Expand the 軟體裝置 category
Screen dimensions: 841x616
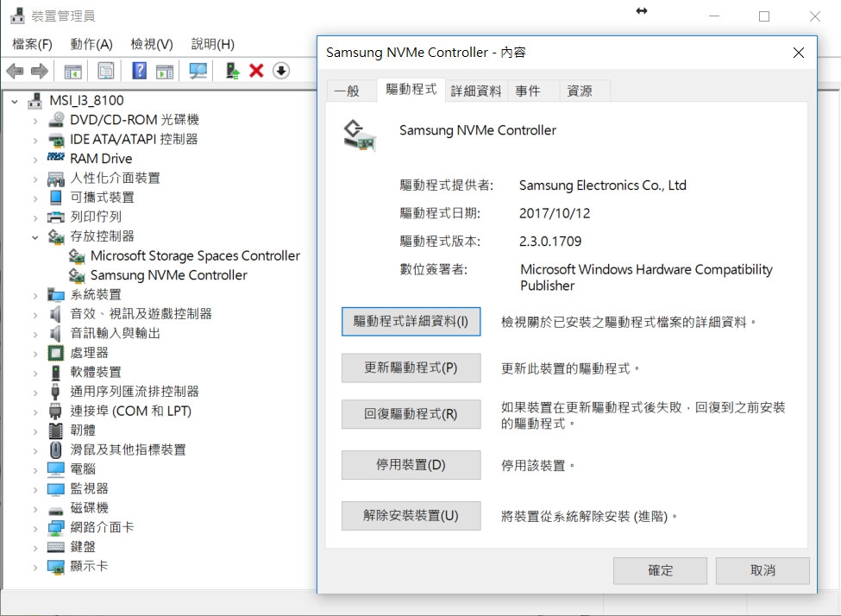pos(35,373)
